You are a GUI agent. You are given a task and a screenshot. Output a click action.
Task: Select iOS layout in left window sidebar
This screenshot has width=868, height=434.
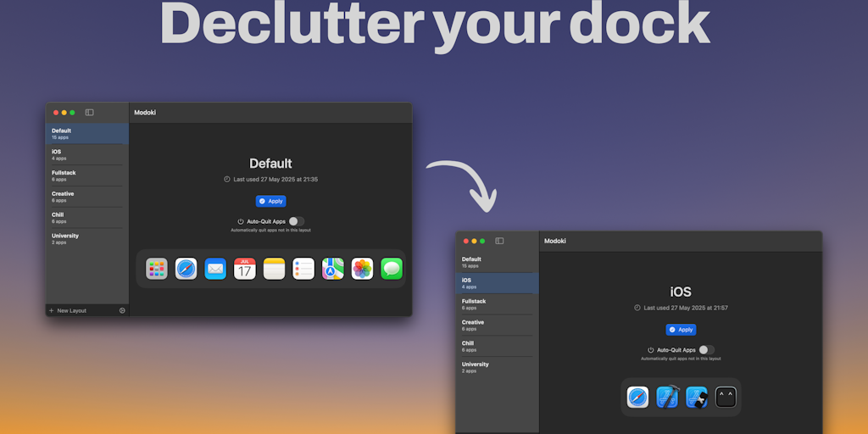(87, 154)
